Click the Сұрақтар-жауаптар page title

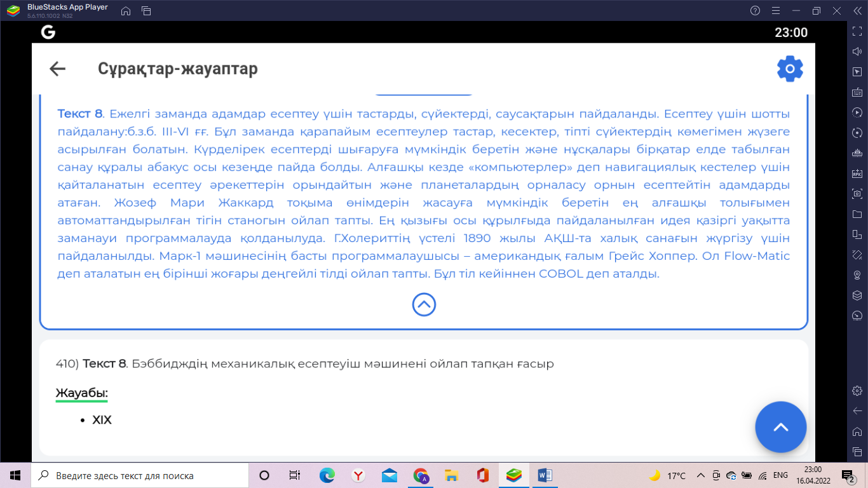178,69
